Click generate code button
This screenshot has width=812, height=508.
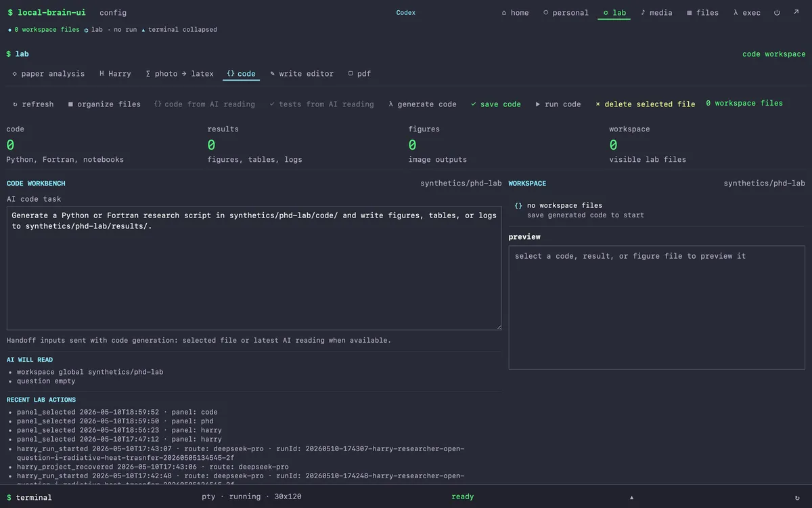pos(422,104)
